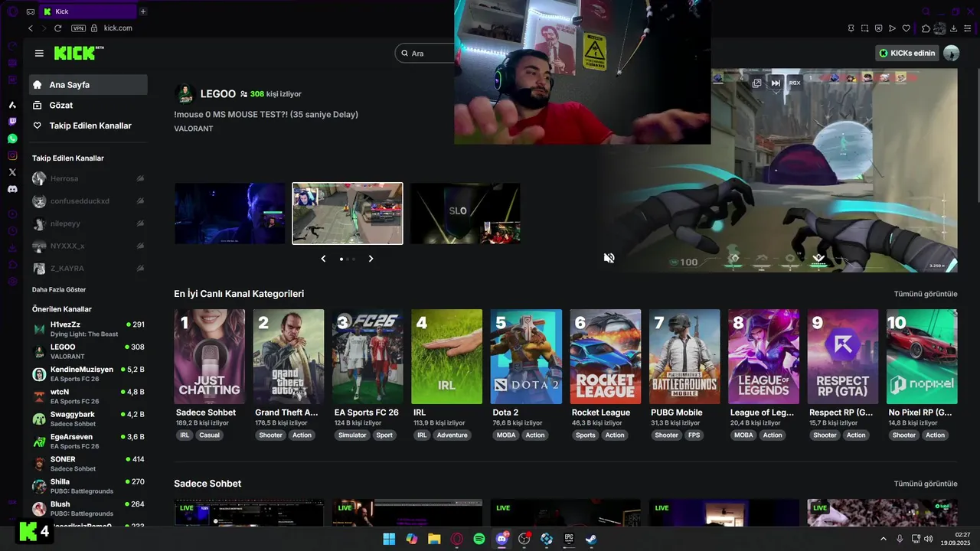Open Instagram in the browser sidebar
This screenshot has height=551, width=980.
pyautogui.click(x=12, y=155)
